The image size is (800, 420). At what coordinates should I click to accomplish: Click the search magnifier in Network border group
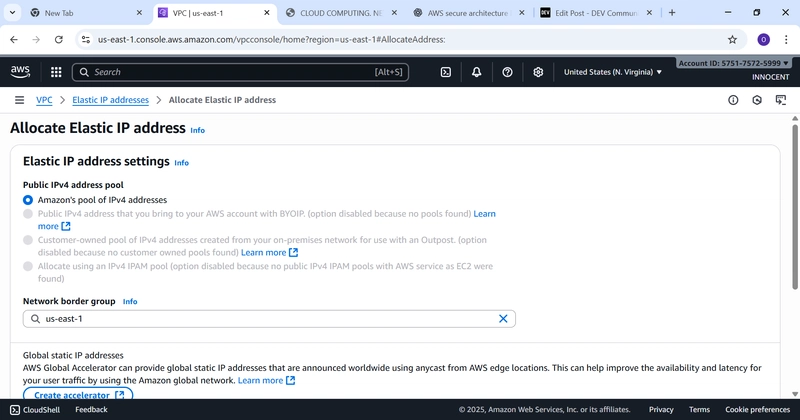coord(35,318)
